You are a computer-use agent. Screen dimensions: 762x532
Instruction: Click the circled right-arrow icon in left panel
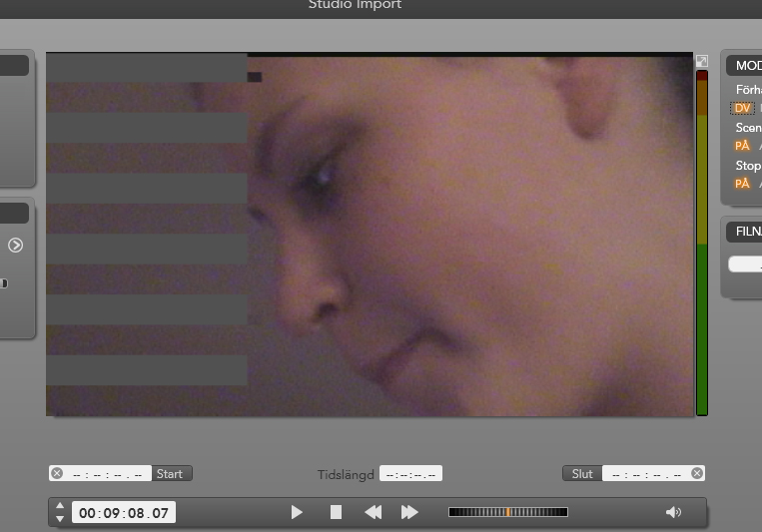[x=16, y=246]
